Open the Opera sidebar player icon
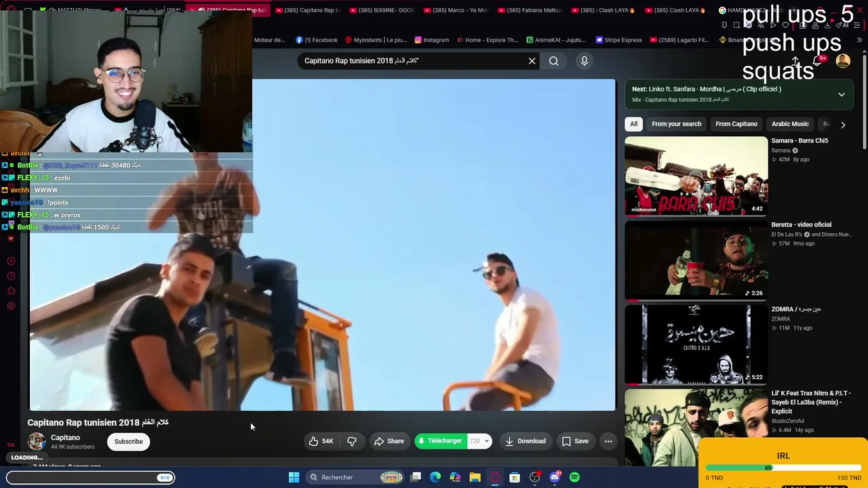Viewport: 868px width, 488px height. (x=11, y=261)
